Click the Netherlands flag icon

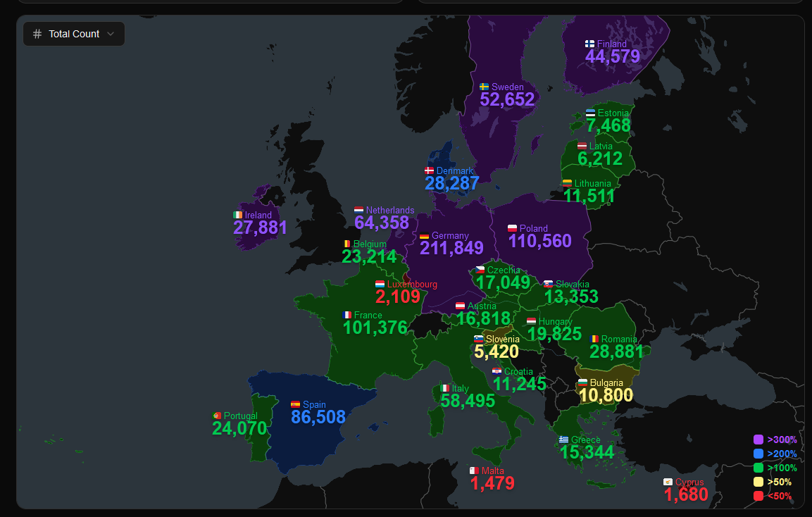point(358,211)
